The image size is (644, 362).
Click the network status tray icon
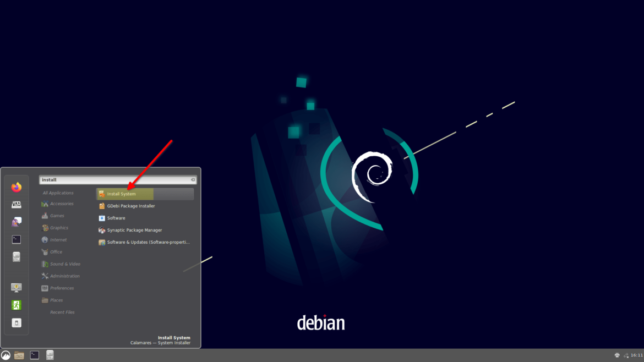coord(626,355)
